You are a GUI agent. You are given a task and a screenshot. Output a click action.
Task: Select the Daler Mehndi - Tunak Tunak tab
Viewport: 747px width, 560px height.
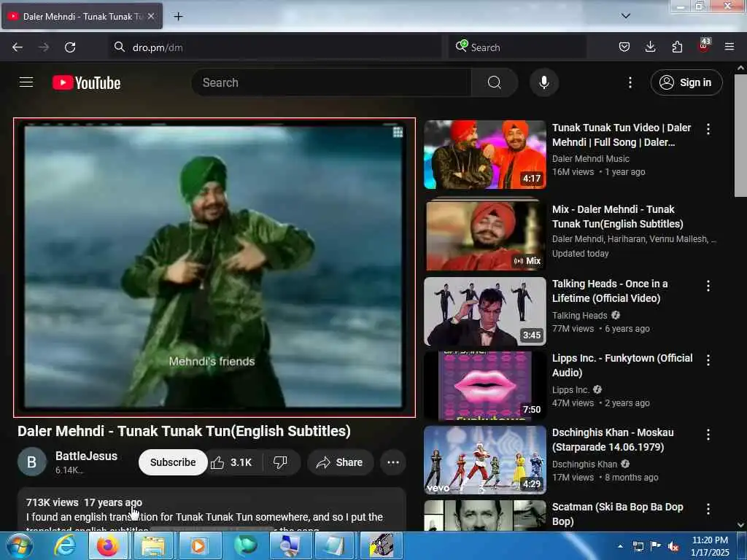(82, 16)
